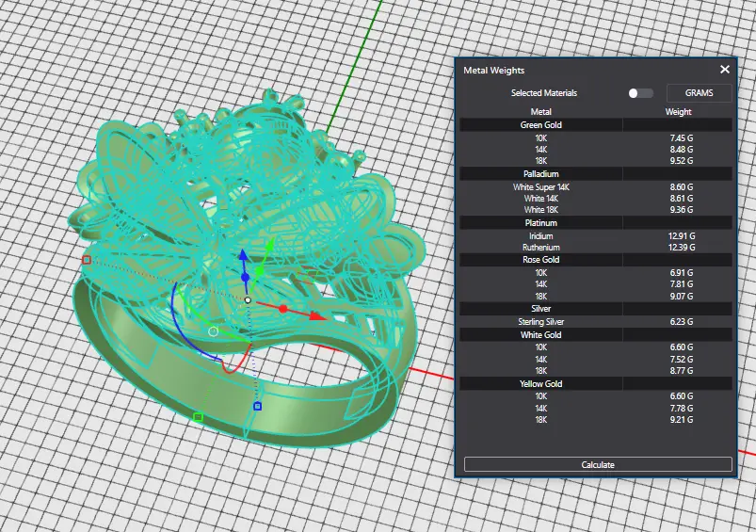The height and width of the screenshot is (532, 756).
Task: Click the 12.39 G weight value
Action: coord(681,248)
